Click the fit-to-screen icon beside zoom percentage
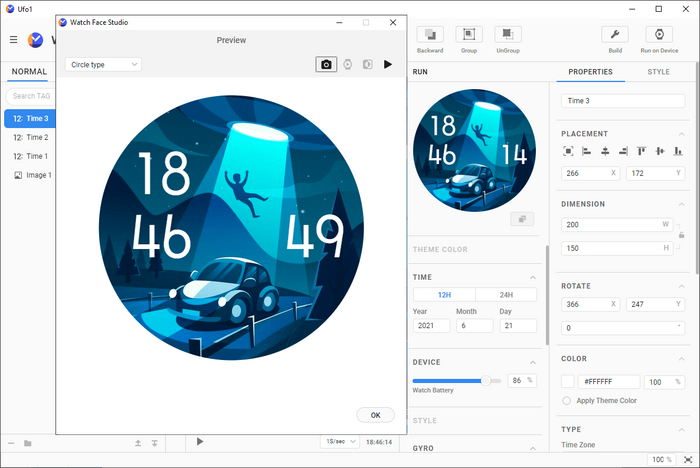 point(689,459)
